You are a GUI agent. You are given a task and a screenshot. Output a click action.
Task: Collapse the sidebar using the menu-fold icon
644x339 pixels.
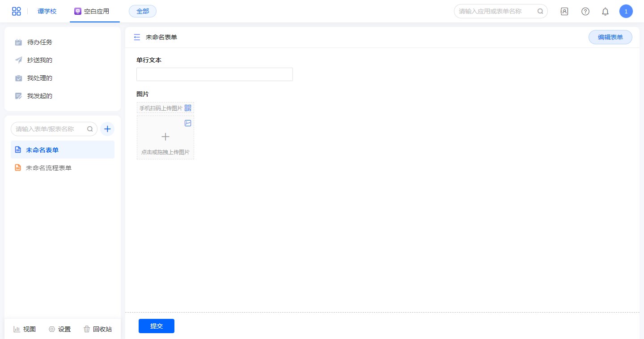click(x=137, y=37)
